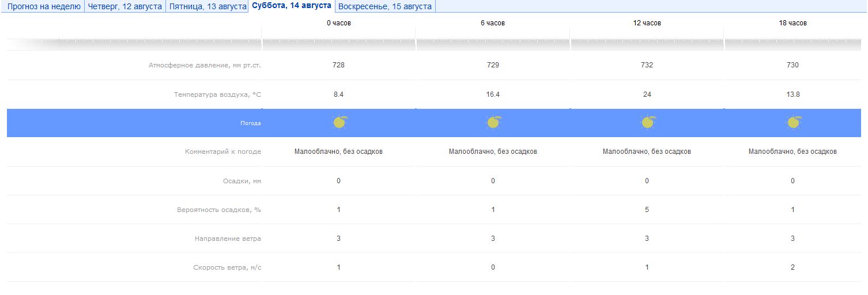Click the Атмосферное давление row label

click(x=205, y=65)
